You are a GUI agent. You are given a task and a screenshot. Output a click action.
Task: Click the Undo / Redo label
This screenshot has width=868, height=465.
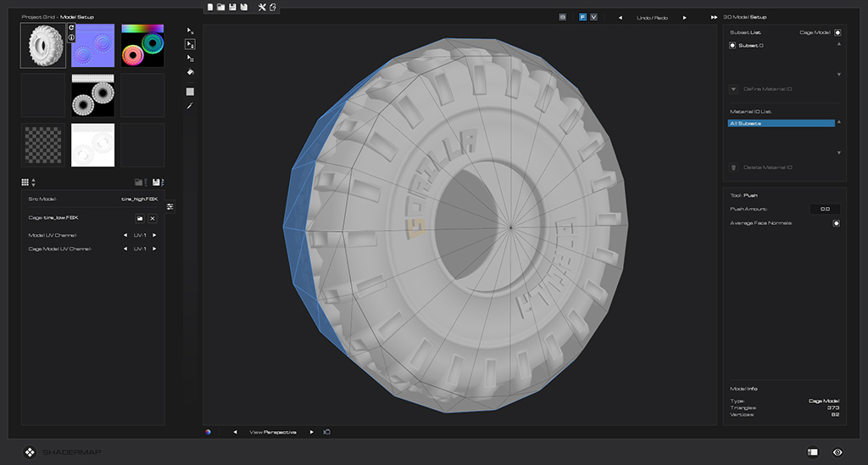tap(652, 18)
